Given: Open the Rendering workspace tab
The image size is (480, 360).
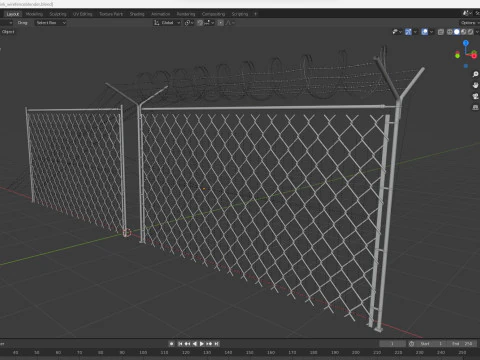Looking at the screenshot, I should (x=186, y=14).
